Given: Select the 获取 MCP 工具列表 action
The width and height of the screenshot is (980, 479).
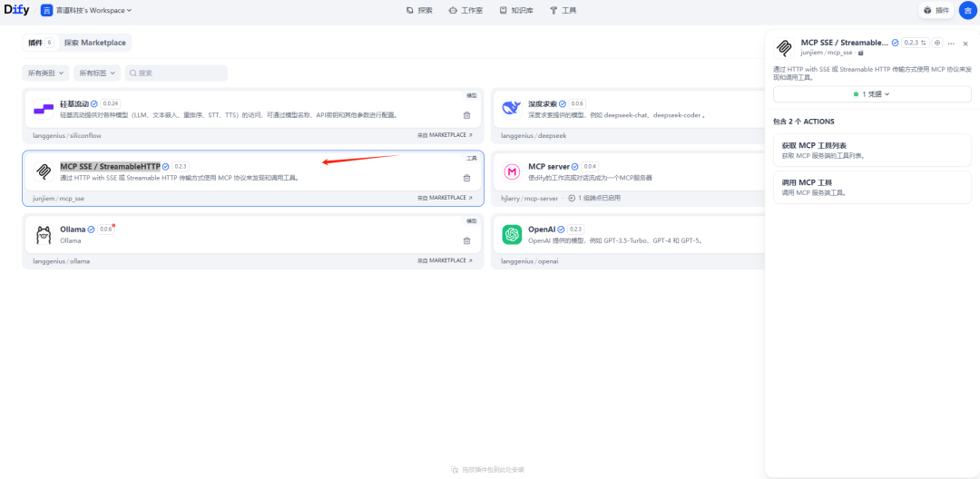Looking at the screenshot, I should 871,150.
